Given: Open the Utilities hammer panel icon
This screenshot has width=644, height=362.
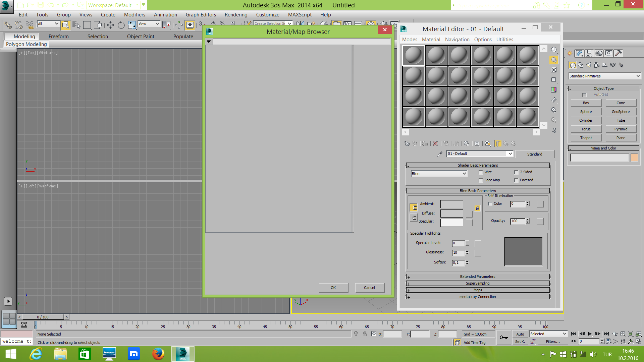Looking at the screenshot, I should pyautogui.click(x=618, y=53).
